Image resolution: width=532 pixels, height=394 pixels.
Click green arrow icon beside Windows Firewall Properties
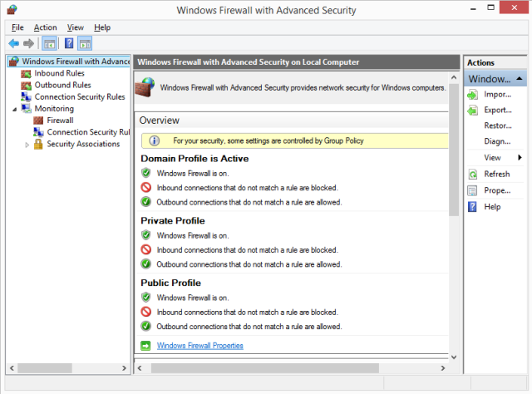click(x=145, y=346)
